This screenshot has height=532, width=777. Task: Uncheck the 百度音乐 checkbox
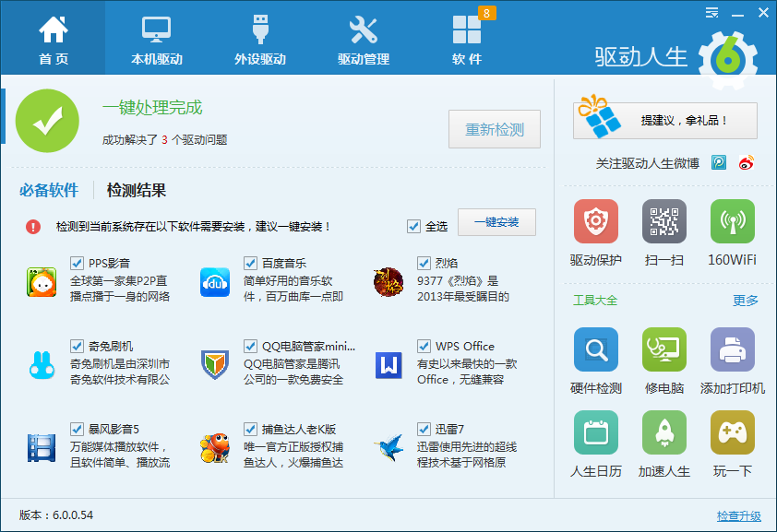[x=250, y=263]
